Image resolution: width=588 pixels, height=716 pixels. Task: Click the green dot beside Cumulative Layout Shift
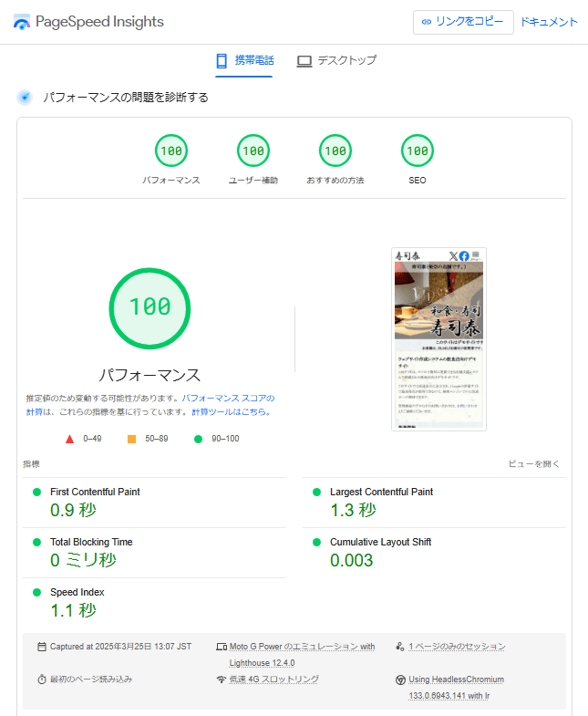click(x=317, y=542)
